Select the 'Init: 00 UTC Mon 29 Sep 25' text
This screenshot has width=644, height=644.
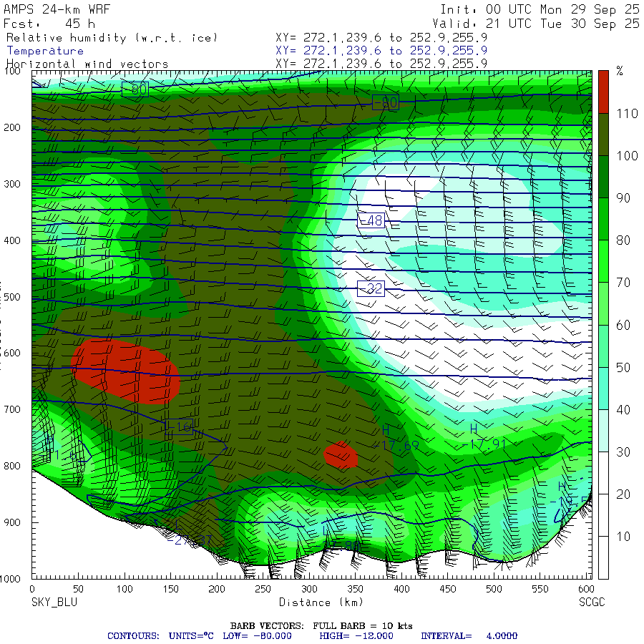coord(540,9)
